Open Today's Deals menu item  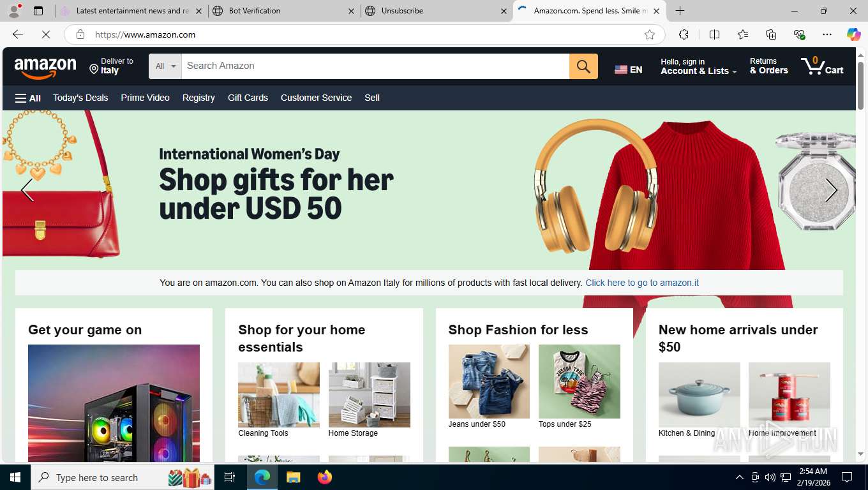click(x=80, y=98)
